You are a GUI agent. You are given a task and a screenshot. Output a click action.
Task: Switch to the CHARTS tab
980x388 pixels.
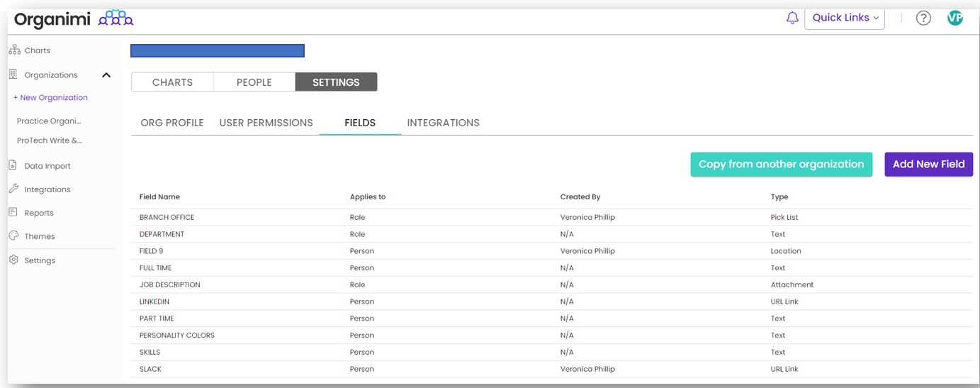(172, 82)
